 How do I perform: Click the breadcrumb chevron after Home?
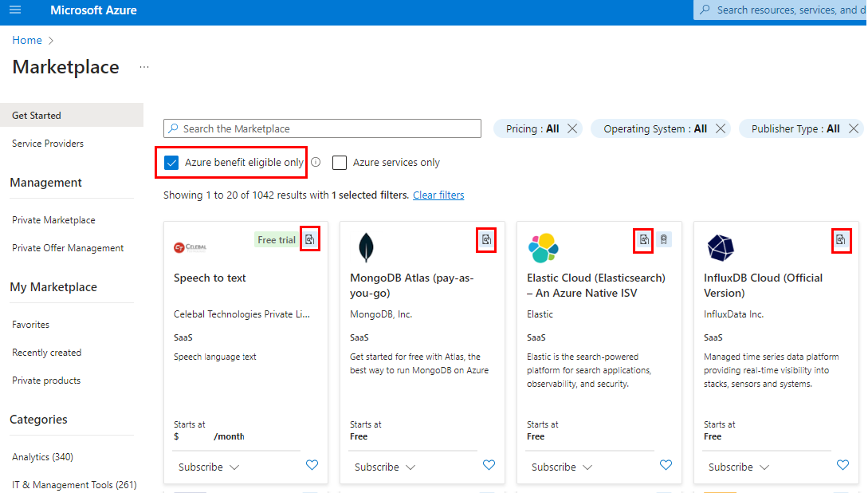point(51,41)
